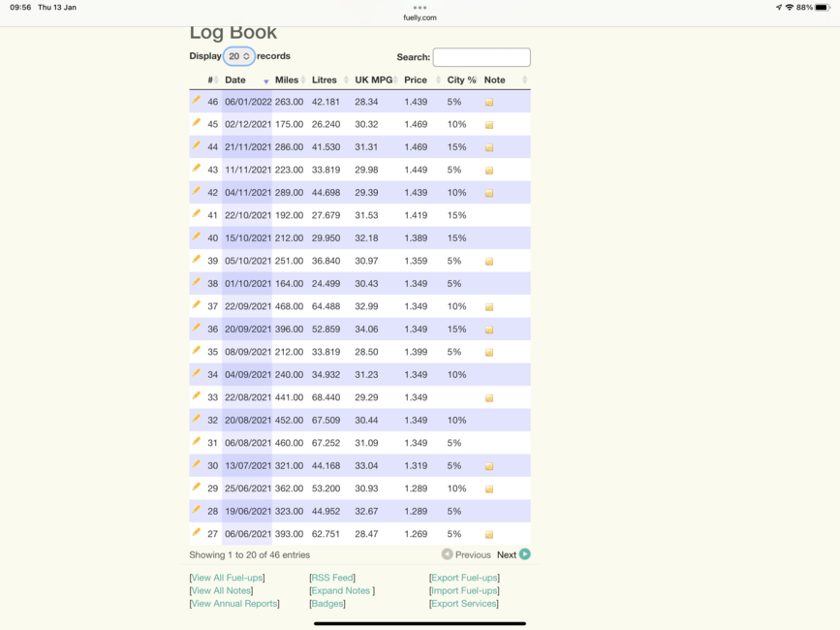Go to Next page of entries

[513, 554]
